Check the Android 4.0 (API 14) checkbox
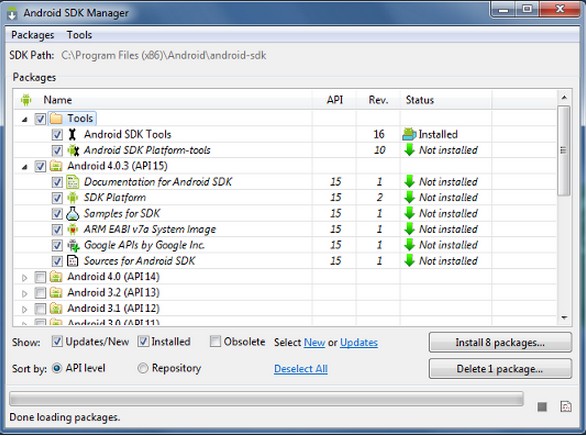 pyautogui.click(x=40, y=277)
